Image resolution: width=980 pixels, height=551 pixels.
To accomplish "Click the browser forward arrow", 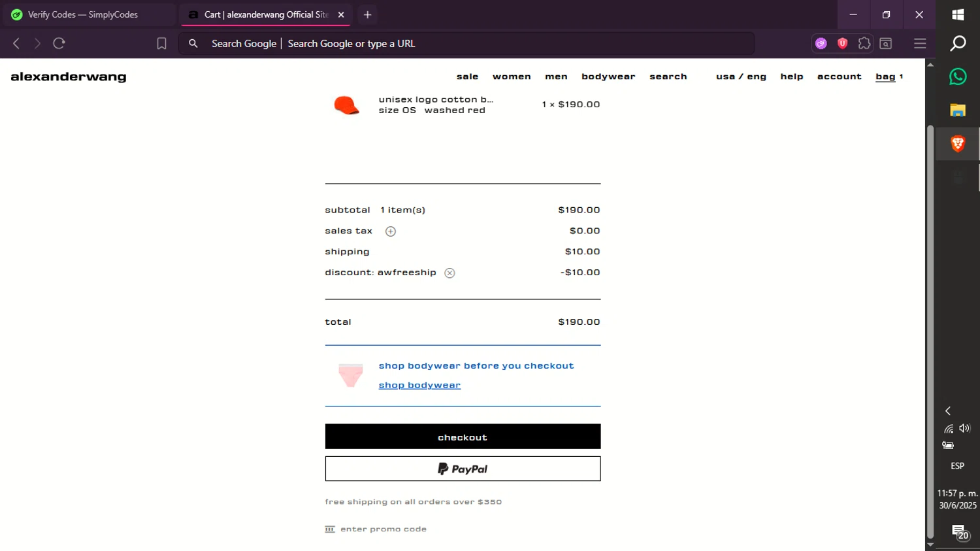I will (x=37, y=44).
